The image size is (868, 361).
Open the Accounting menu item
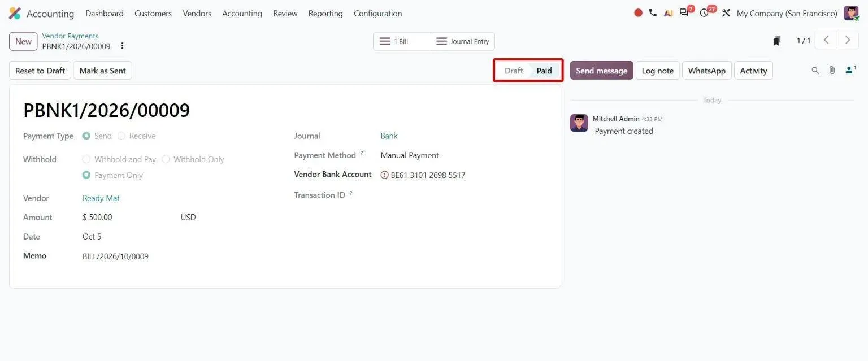click(242, 13)
